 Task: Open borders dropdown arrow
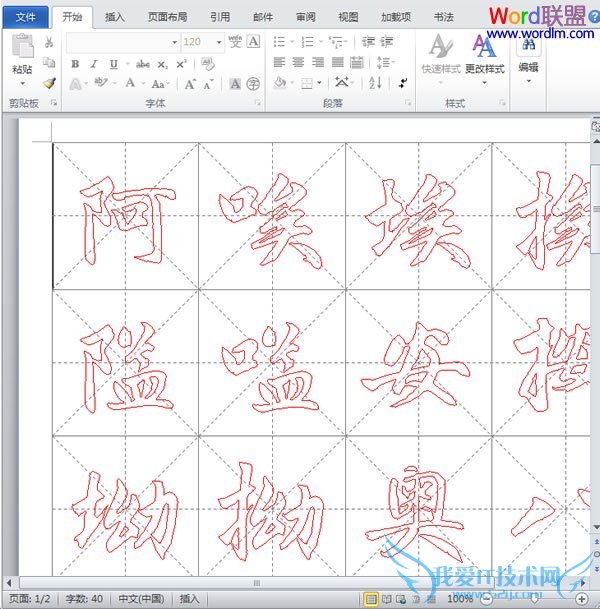pos(319,83)
